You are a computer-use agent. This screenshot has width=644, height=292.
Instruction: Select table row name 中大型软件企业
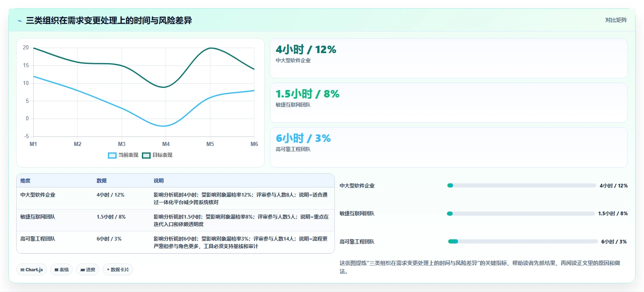(38, 195)
